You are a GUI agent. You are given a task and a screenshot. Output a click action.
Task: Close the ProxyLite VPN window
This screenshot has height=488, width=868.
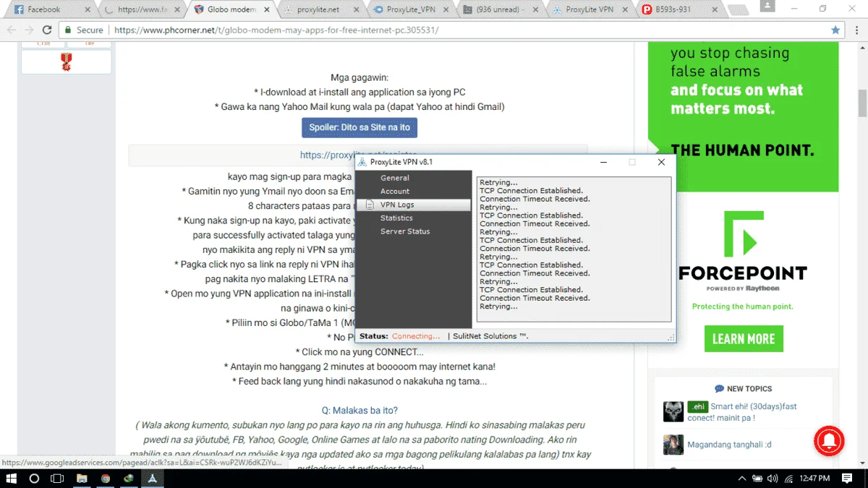click(661, 163)
